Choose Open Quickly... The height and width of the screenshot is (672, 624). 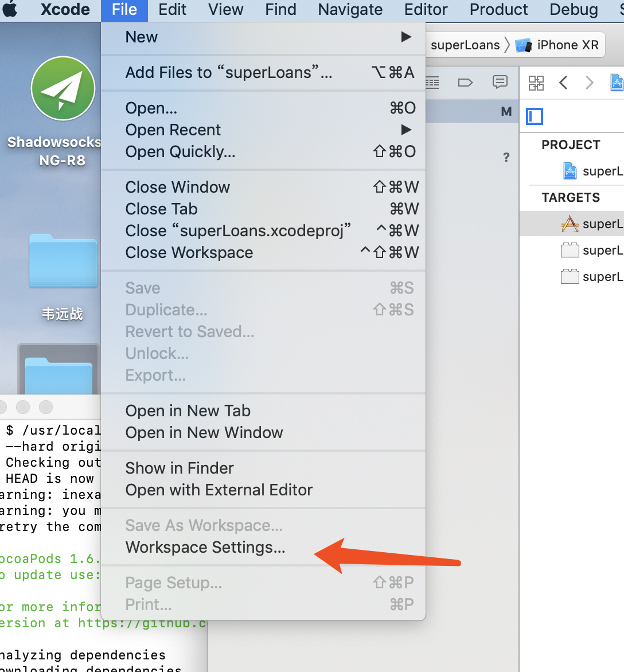pyautogui.click(x=263, y=152)
